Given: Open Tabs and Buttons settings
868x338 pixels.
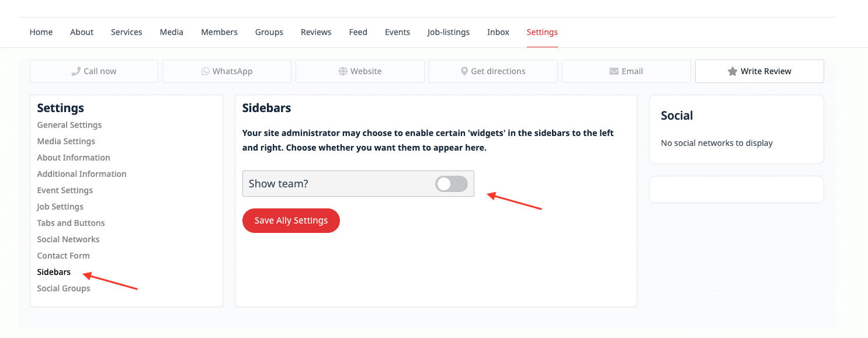Looking at the screenshot, I should tap(71, 223).
